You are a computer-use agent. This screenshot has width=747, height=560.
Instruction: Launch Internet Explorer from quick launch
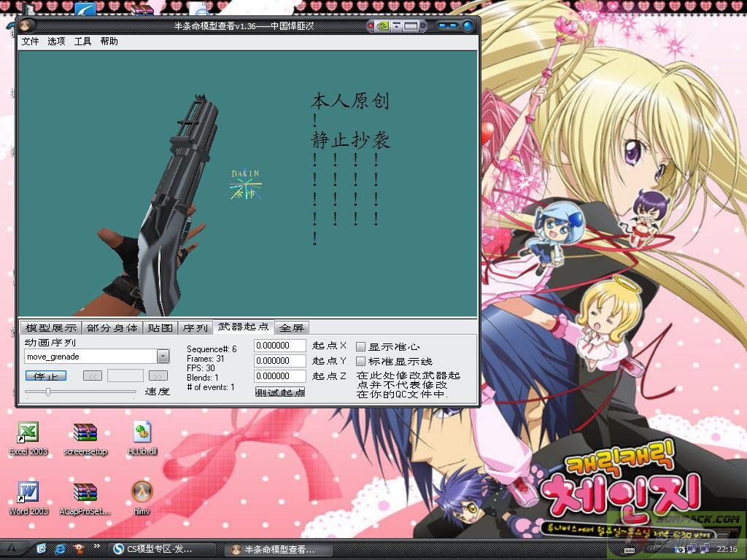[x=61, y=548]
